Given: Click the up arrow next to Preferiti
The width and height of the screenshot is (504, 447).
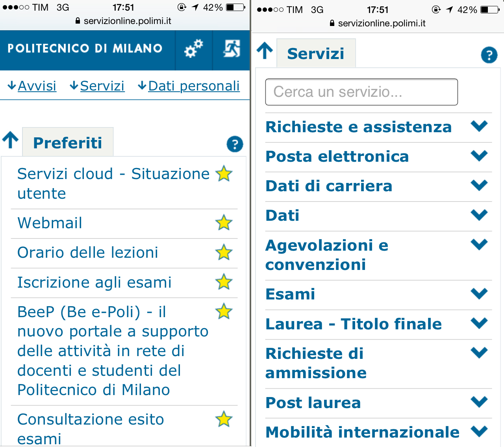Looking at the screenshot, I should [11, 140].
